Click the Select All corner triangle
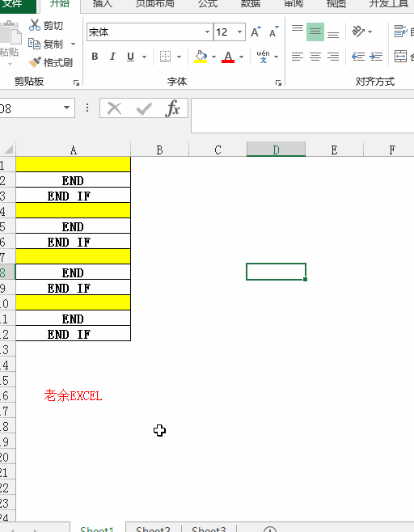 pyautogui.click(x=8, y=150)
